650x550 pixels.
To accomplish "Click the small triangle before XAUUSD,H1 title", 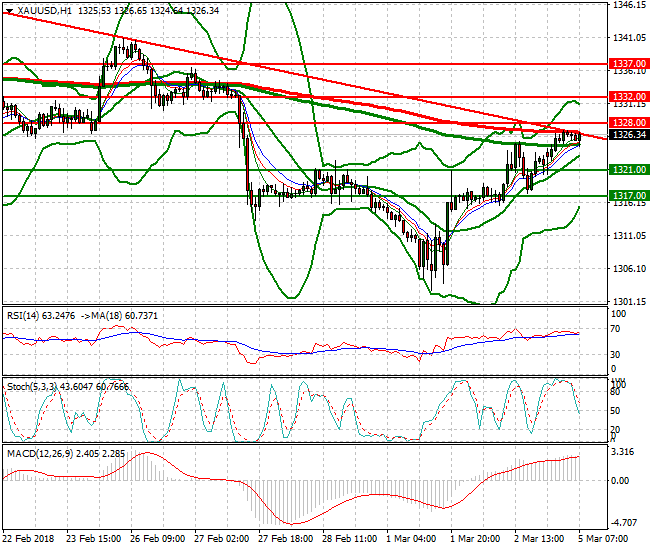I will (10, 11).
